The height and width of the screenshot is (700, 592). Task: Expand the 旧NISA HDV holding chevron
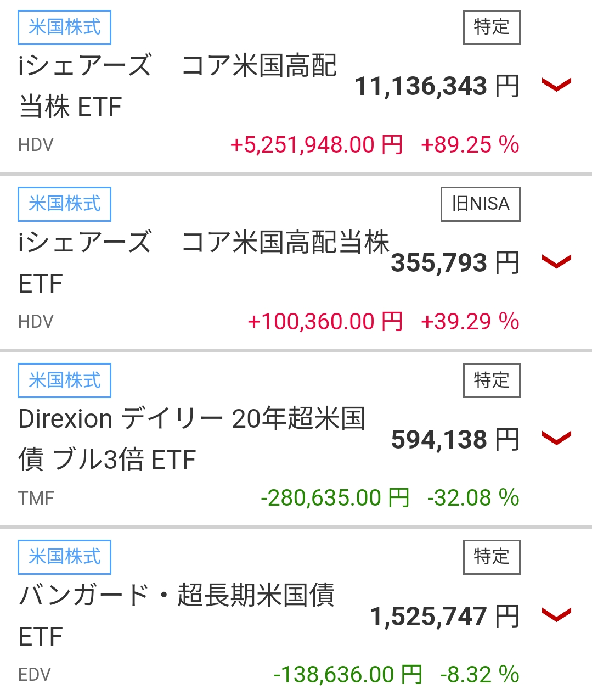[556, 262]
